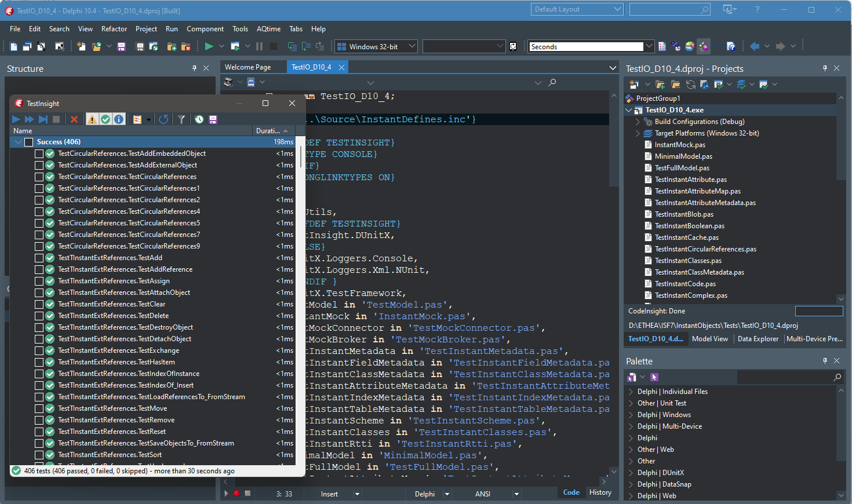Check the box for TestCircularReferences.TestAddEmbeddedObject
The image size is (852, 504).
(x=39, y=154)
